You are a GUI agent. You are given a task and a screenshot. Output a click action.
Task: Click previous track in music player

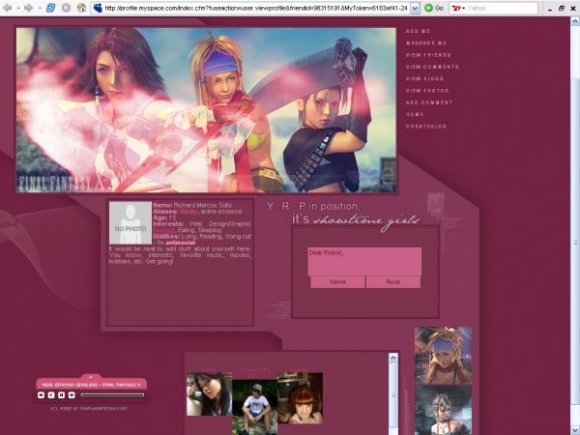coord(41,395)
